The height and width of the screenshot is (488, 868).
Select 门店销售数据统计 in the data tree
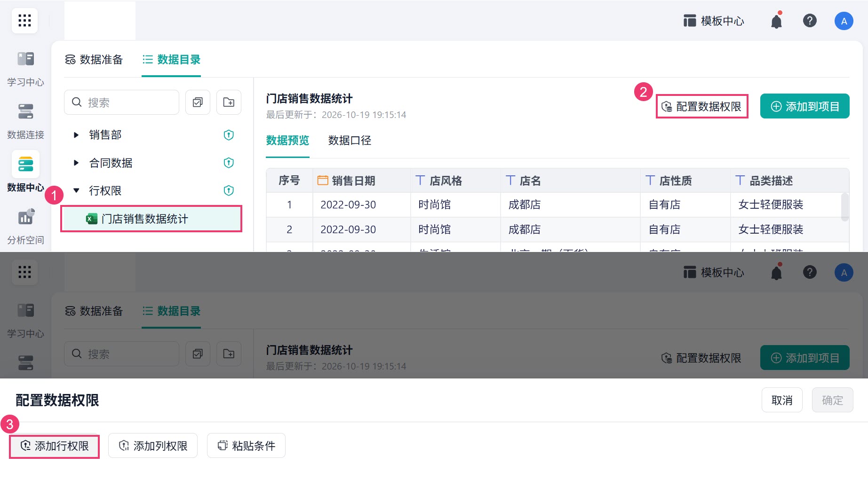[151, 219]
